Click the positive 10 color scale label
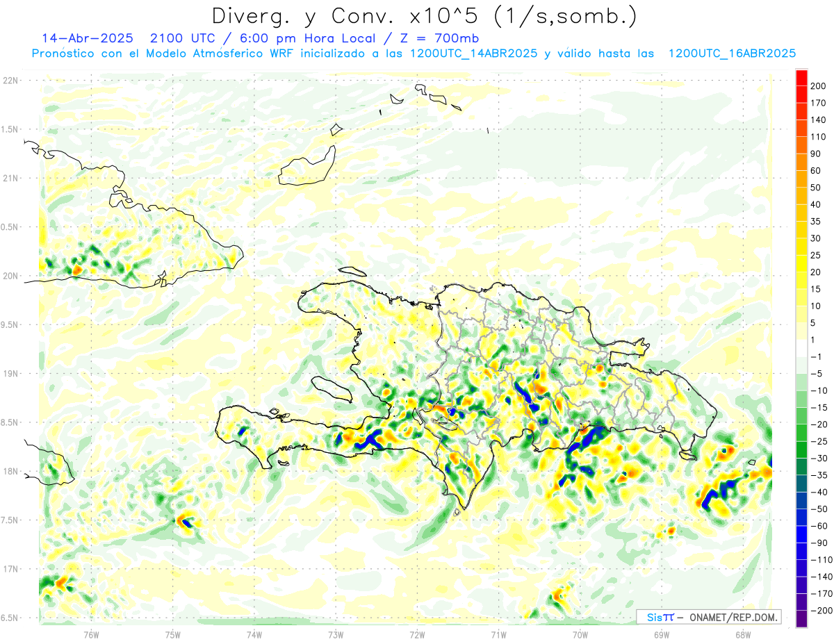The image size is (834, 644). (x=816, y=306)
